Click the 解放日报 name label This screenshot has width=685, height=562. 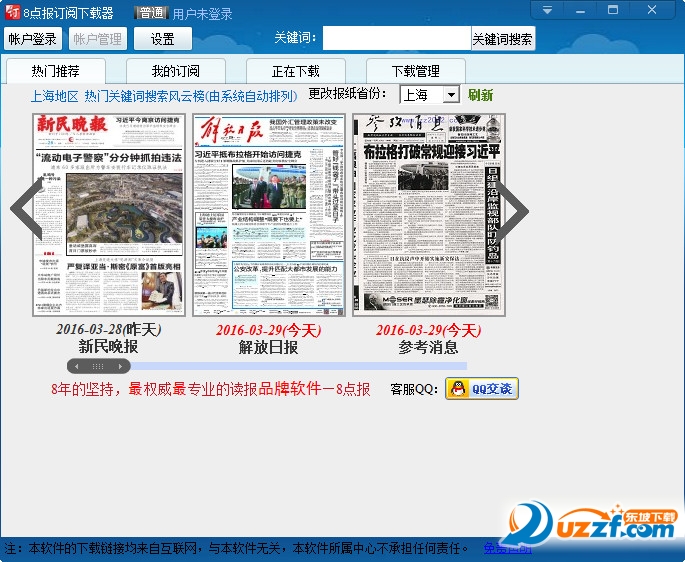point(268,347)
